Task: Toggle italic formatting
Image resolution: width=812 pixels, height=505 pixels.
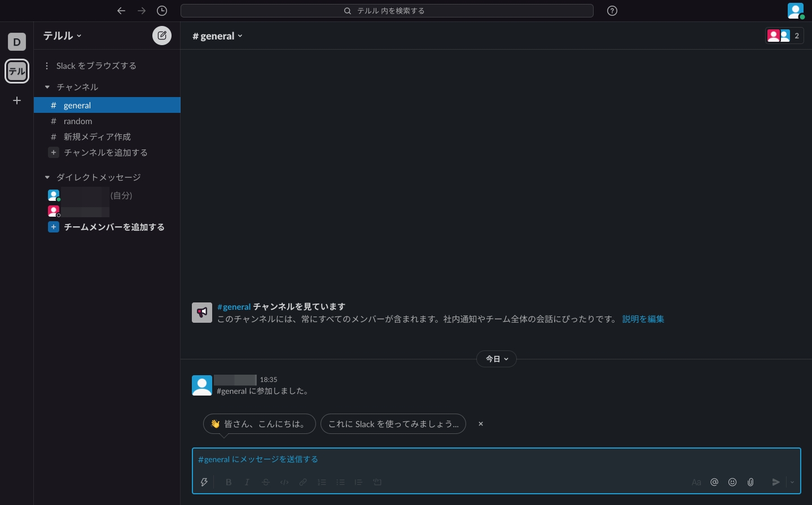Action: coord(247,482)
